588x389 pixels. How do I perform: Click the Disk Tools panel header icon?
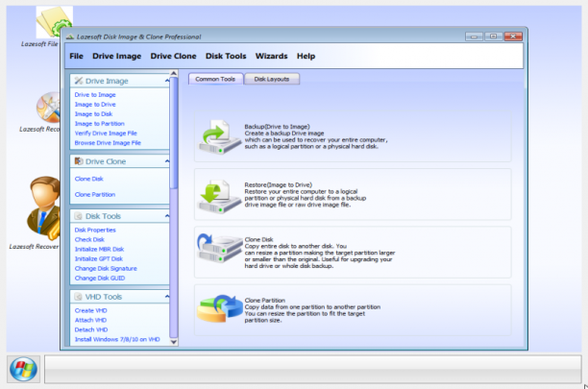79,216
